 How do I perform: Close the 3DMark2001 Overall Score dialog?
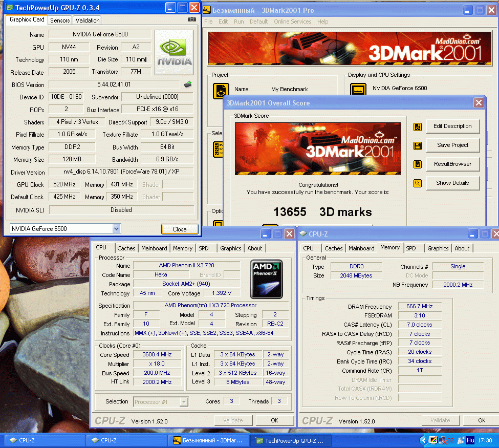click(x=479, y=102)
